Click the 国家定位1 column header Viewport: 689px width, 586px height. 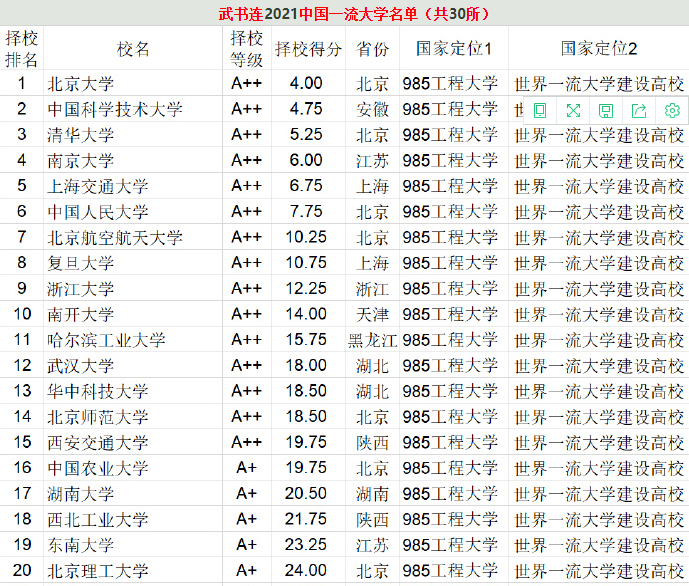[453, 48]
